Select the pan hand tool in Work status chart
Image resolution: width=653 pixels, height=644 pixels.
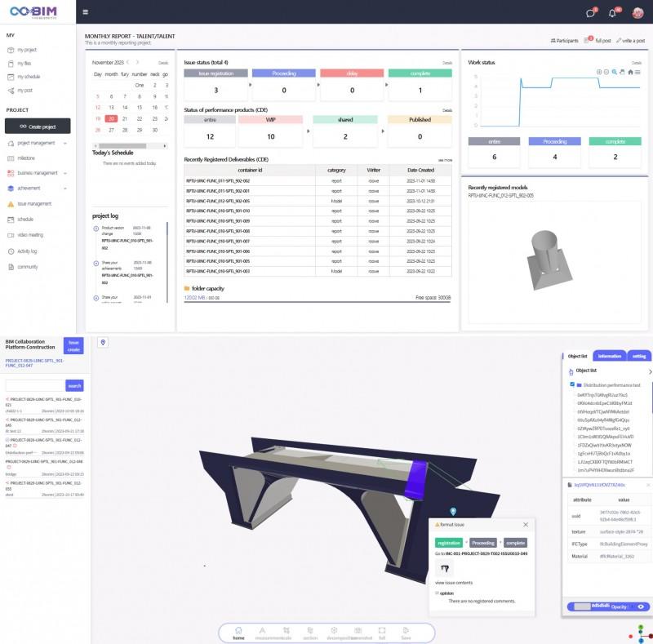[x=622, y=72]
